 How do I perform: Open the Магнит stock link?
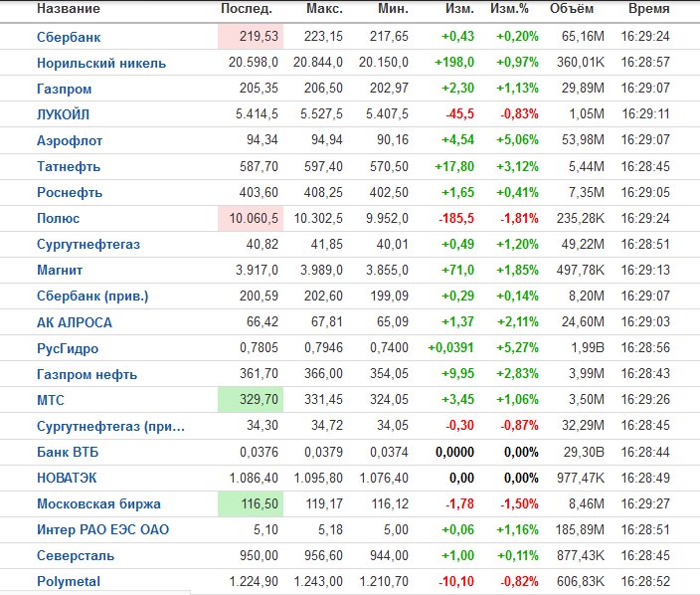[x=60, y=271]
